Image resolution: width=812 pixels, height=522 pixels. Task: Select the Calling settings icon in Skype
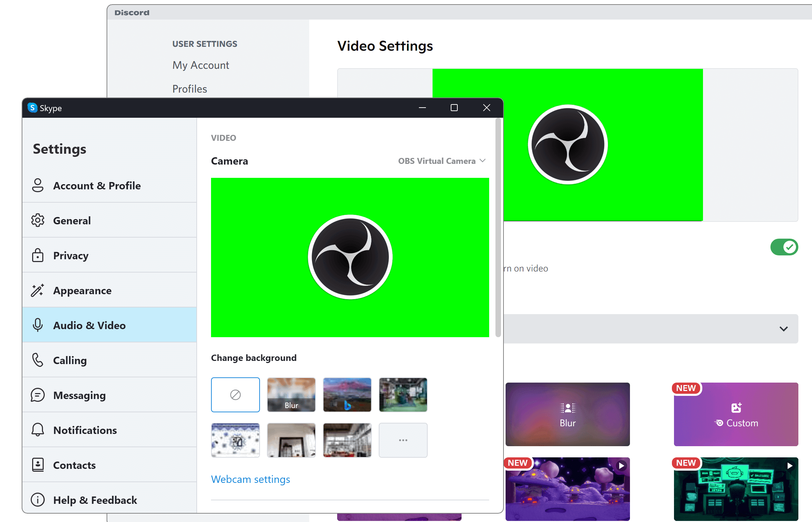tap(38, 360)
